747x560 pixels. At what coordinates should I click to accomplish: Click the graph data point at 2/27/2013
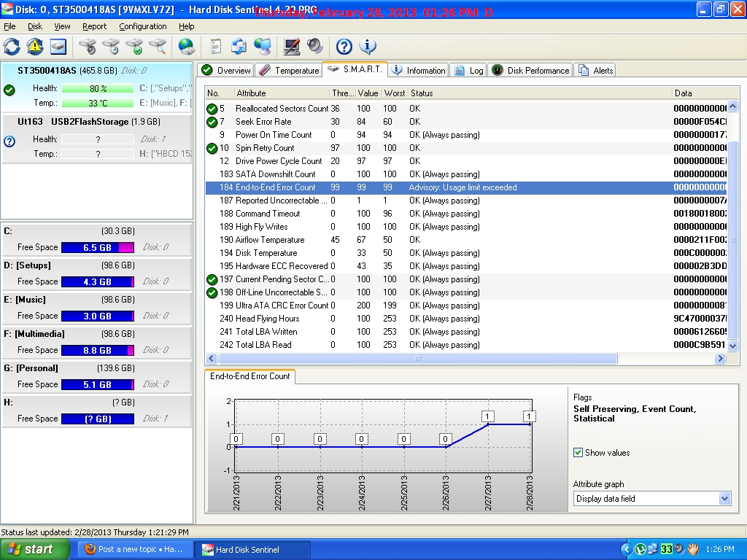[487, 424]
